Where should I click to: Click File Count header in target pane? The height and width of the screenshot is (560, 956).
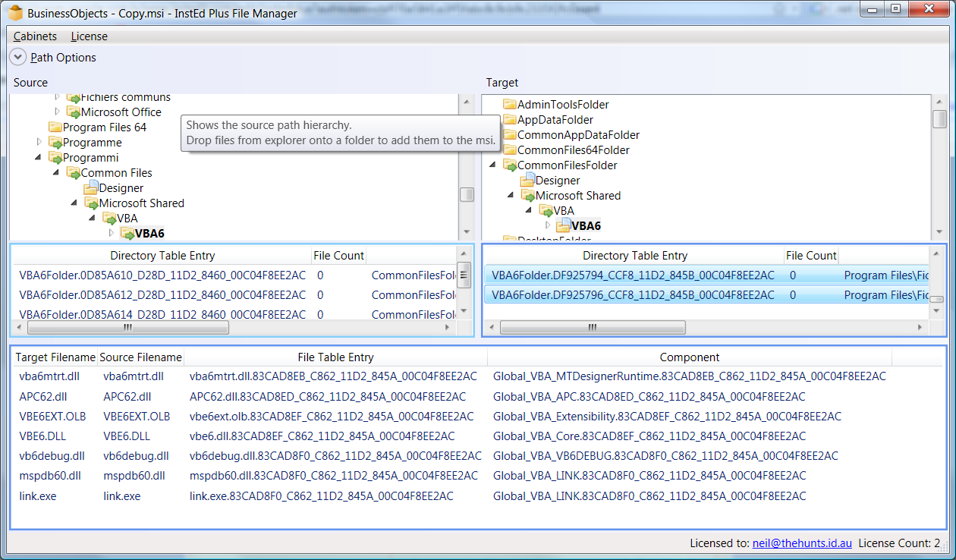tap(811, 256)
